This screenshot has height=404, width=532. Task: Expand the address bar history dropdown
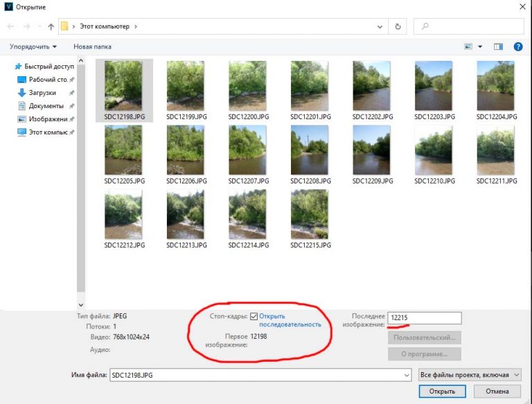click(x=380, y=26)
